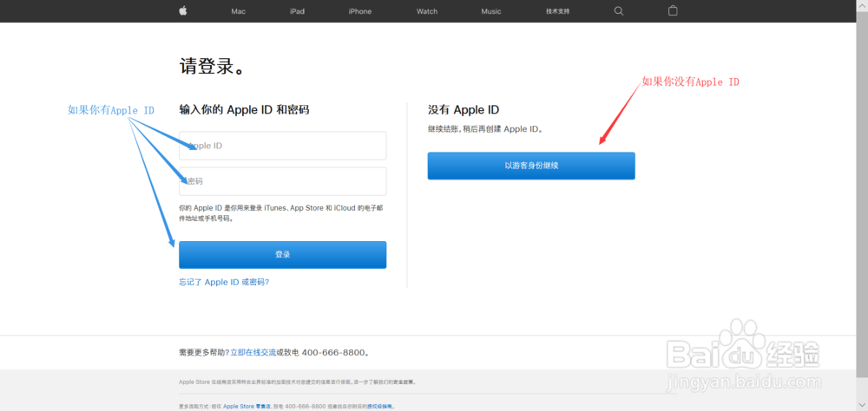Open the iPad navigation item
This screenshot has height=411, width=868.
click(297, 11)
